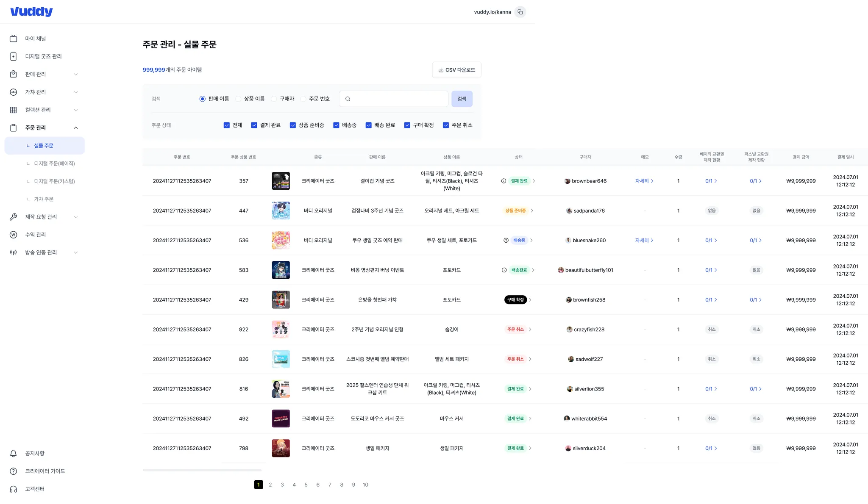
Task: Toggle the 전체 checkbox
Action: pyautogui.click(x=227, y=125)
